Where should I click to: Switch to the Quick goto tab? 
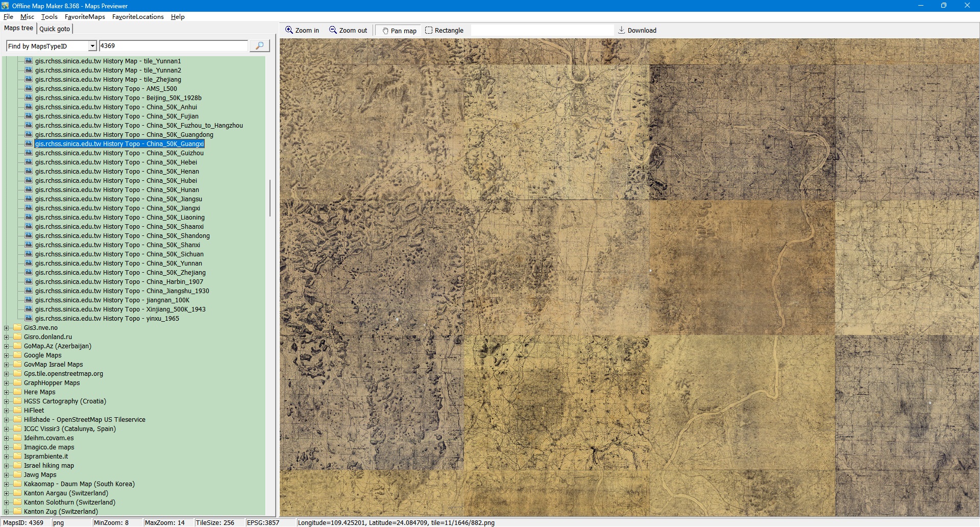[x=55, y=29]
